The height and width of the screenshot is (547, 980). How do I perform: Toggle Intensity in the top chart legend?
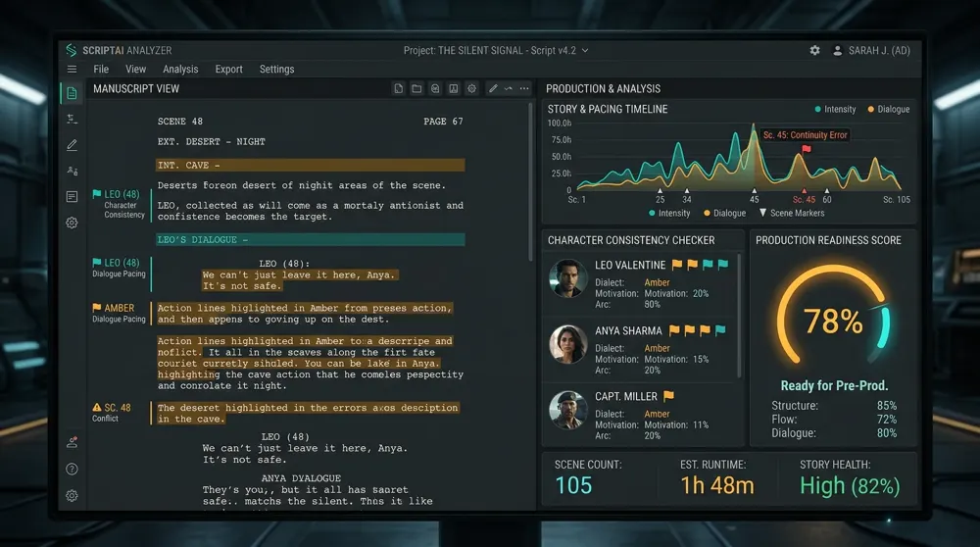click(835, 110)
